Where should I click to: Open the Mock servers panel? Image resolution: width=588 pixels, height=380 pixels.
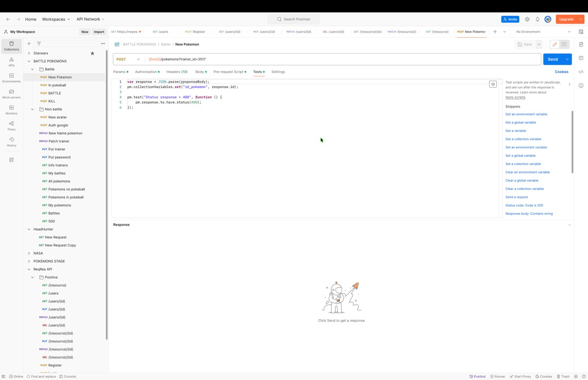[11, 94]
